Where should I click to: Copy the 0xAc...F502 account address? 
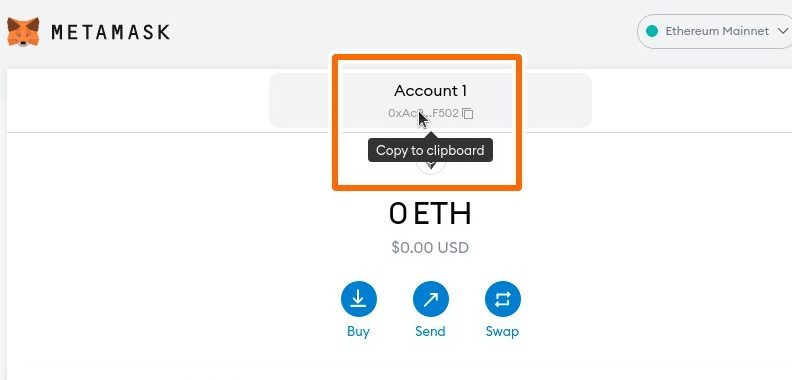(423, 113)
